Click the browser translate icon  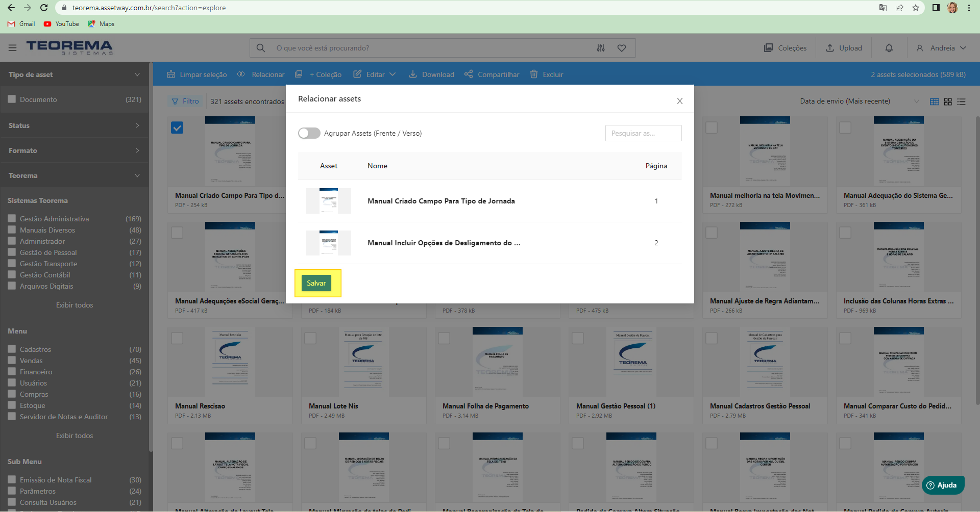point(883,8)
